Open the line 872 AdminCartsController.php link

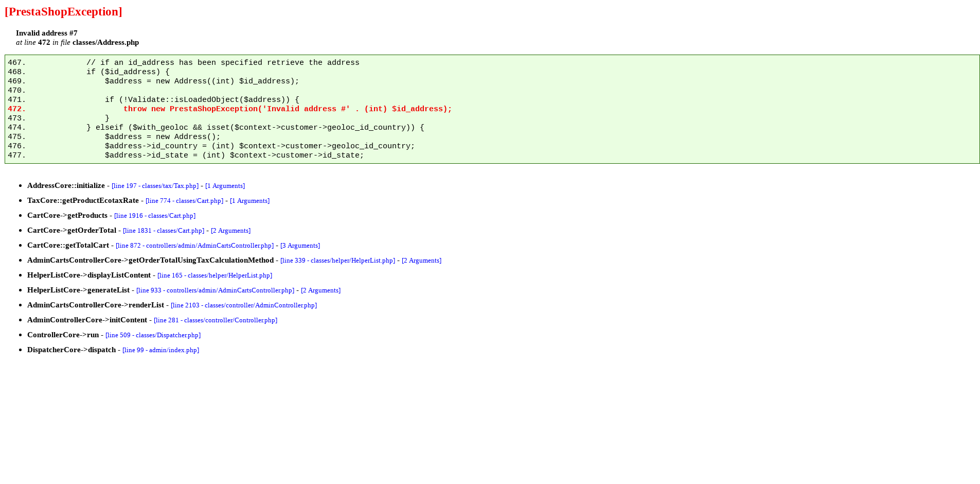coord(194,246)
